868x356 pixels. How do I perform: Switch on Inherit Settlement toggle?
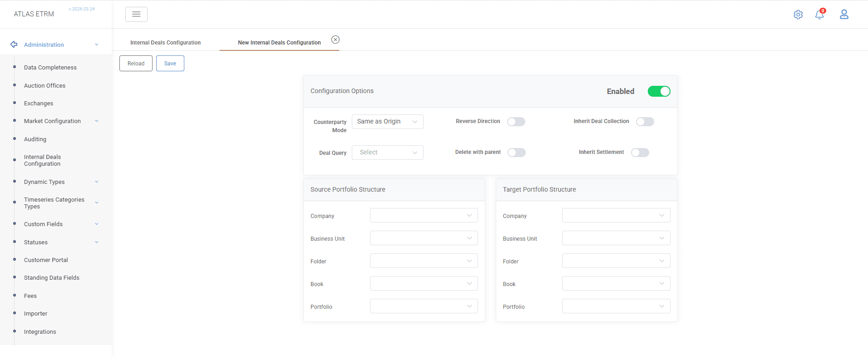point(640,153)
